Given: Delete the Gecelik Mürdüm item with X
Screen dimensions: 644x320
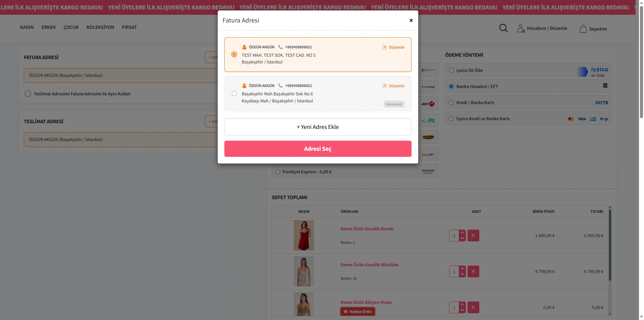Looking at the screenshot, I should [x=473, y=272].
